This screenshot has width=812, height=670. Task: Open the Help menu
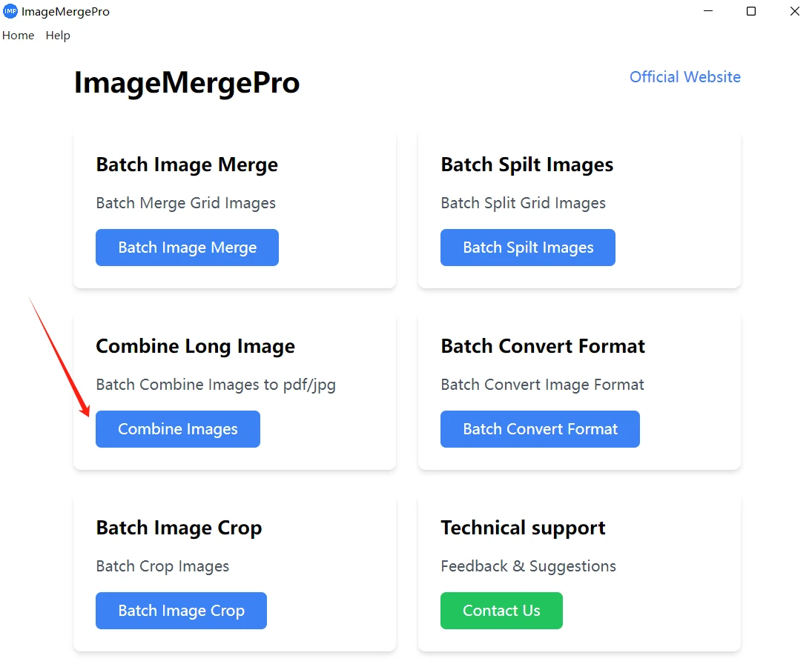pyautogui.click(x=58, y=36)
